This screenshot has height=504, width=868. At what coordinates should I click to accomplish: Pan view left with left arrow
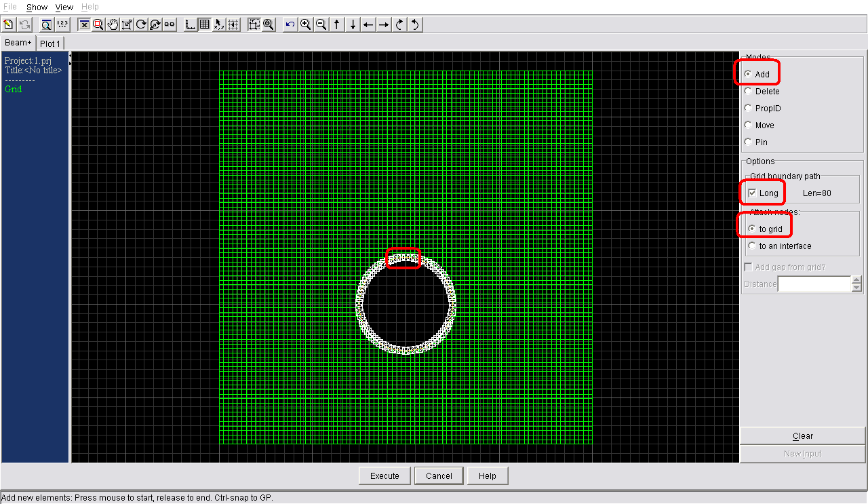point(368,24)
